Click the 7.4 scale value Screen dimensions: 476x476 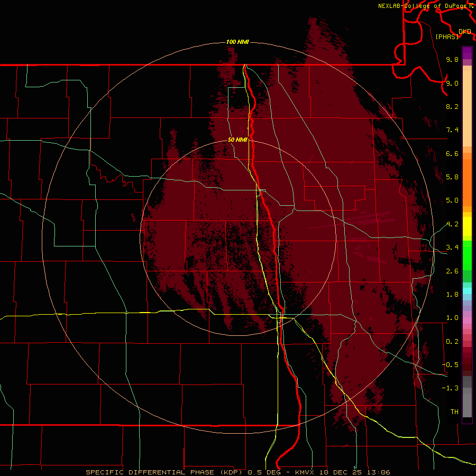point(452,130)
